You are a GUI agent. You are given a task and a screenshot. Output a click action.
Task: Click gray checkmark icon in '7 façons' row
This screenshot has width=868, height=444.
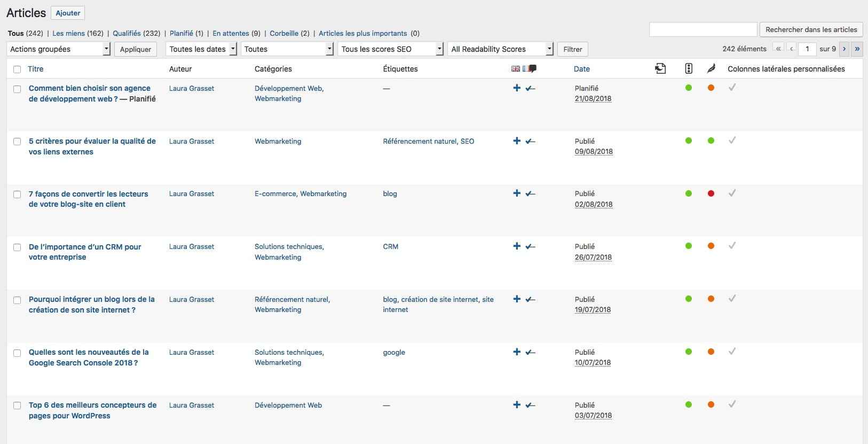pyautogui.click(x=732, y=193)
